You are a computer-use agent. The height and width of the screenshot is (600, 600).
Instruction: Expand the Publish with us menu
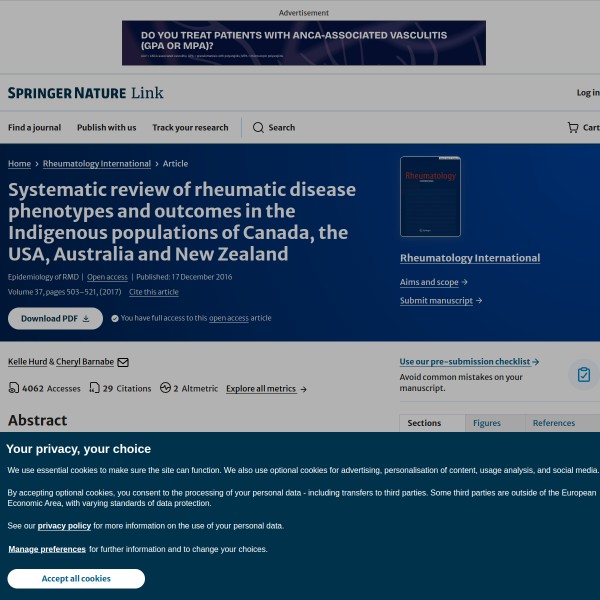point(106,128)
